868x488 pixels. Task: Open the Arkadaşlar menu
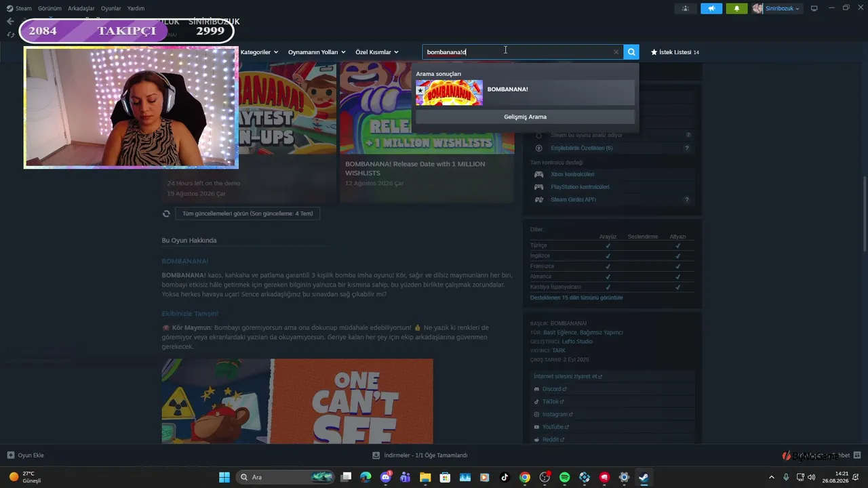coord(81,8)
